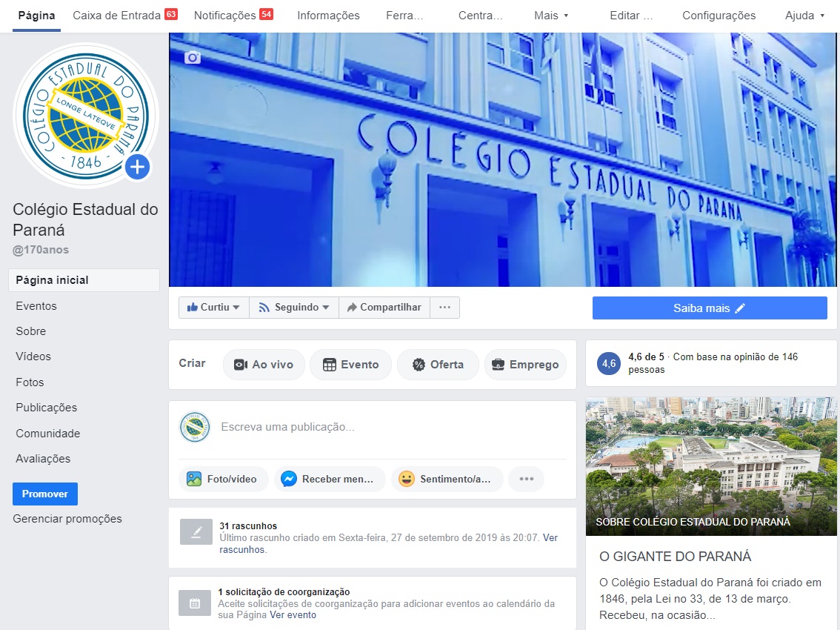The height and width of the screenshot is (630, 840).
Task: Open the Ver evento link
Action: point(293,615)
